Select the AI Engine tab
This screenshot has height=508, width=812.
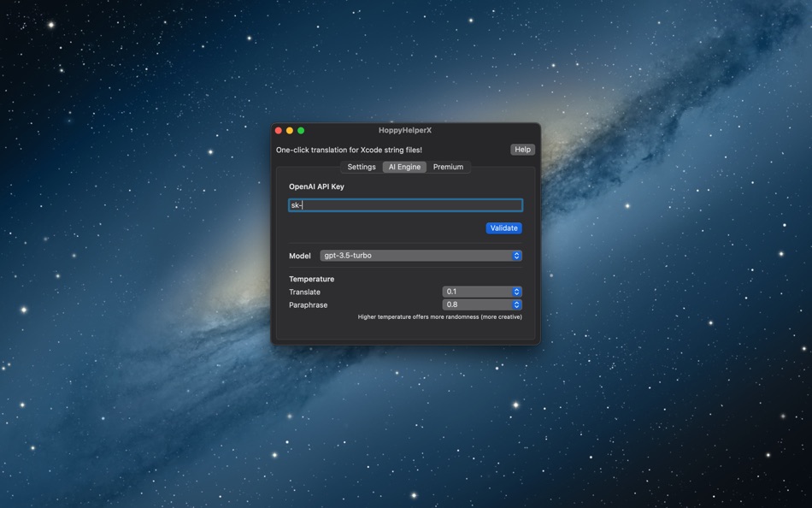404,167
